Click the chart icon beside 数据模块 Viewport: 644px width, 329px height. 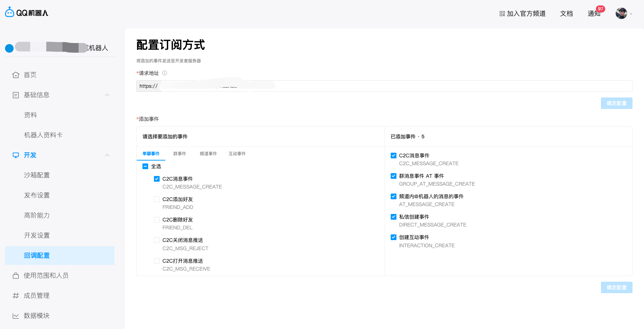tap(16, 316)
